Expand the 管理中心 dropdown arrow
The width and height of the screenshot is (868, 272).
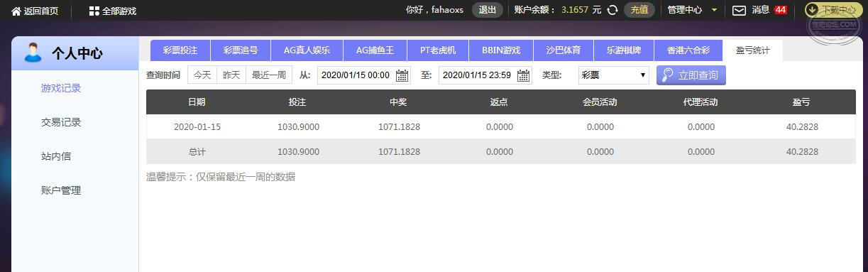coord(714,11)
